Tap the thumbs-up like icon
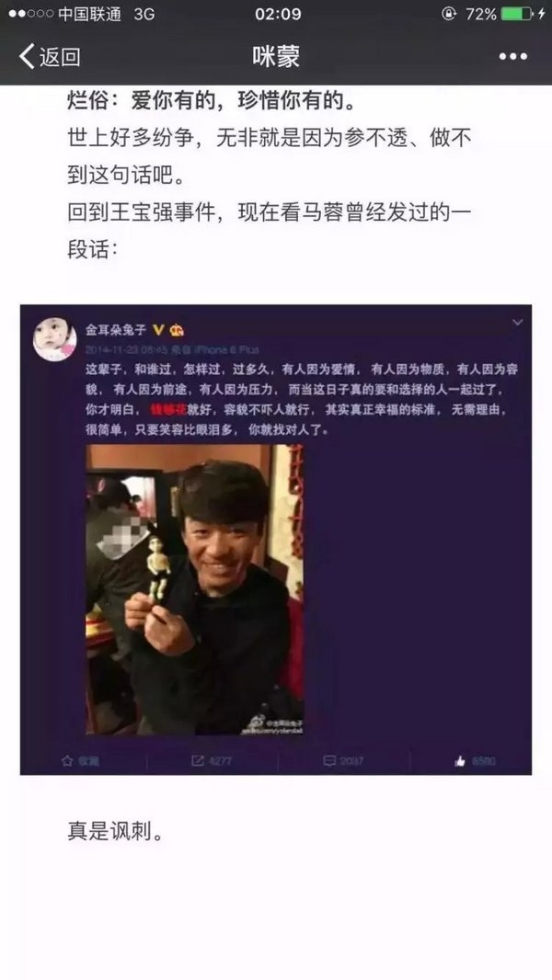 pyautogui.click(x=461, y=760)
